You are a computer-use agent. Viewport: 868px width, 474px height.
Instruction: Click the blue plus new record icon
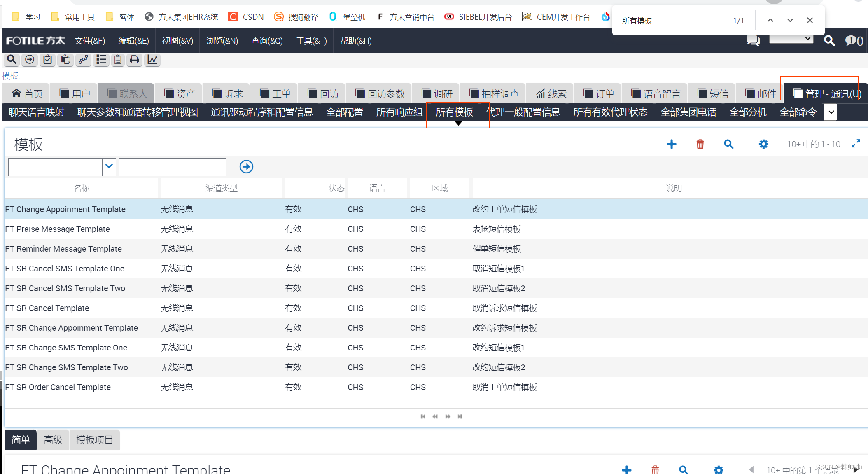tap(671, 144)
